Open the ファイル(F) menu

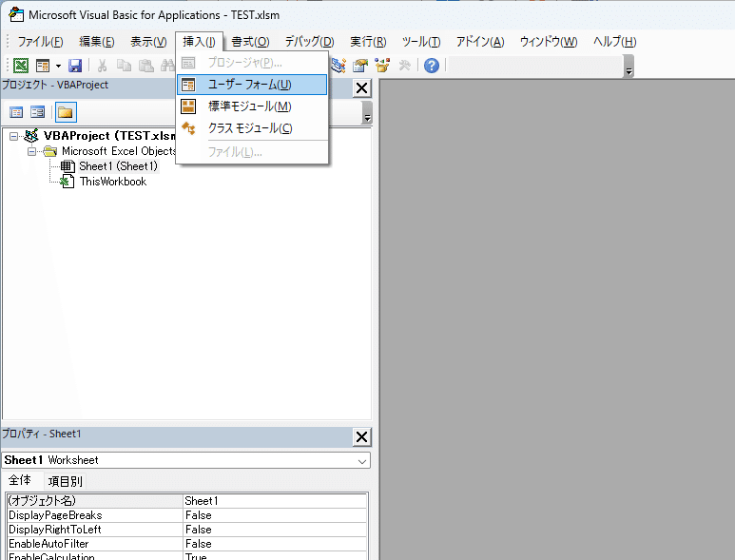point(40,42)
